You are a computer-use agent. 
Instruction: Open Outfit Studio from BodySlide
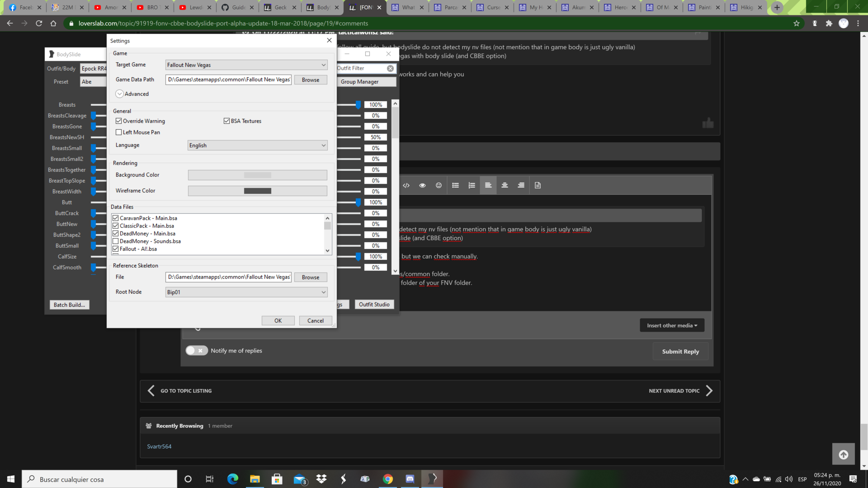tap(374, 305)
